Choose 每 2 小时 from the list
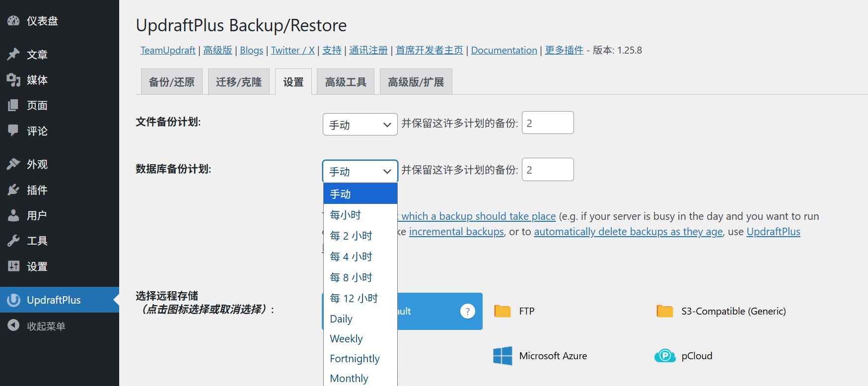Screen dimensions: 868x386 [360, 236]
